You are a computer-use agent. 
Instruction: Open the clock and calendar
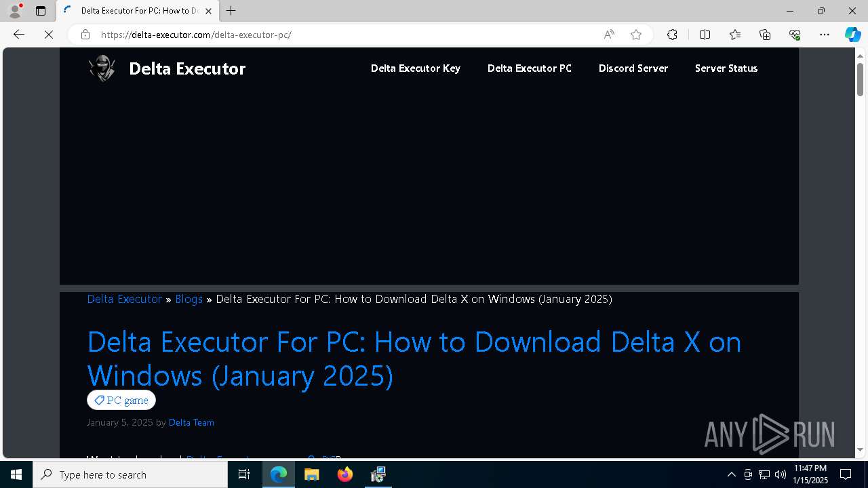pos(810,474)
